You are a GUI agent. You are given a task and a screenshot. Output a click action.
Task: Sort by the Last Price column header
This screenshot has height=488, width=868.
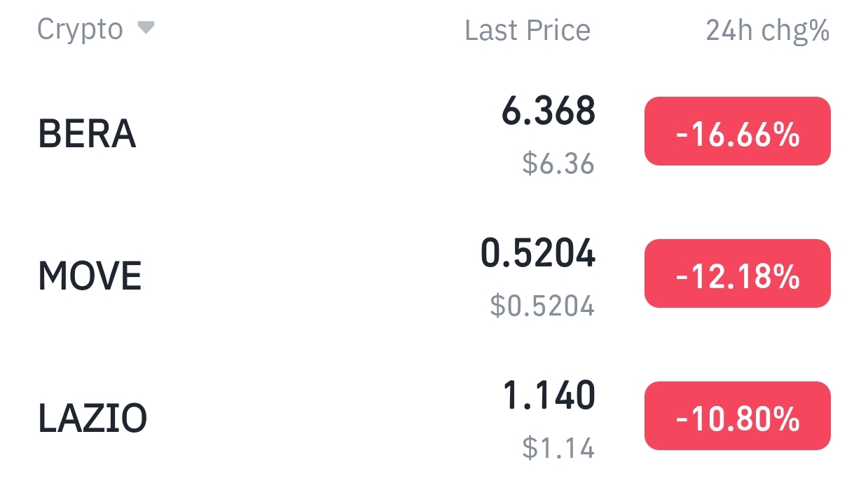[x=528, y=30]
